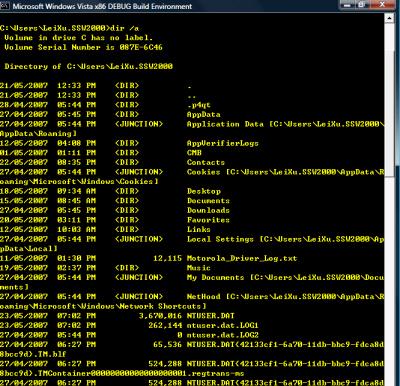Maximize the DEBUG Build Environment window
Screen dimensions: 400x386
[x=363, y=5]
